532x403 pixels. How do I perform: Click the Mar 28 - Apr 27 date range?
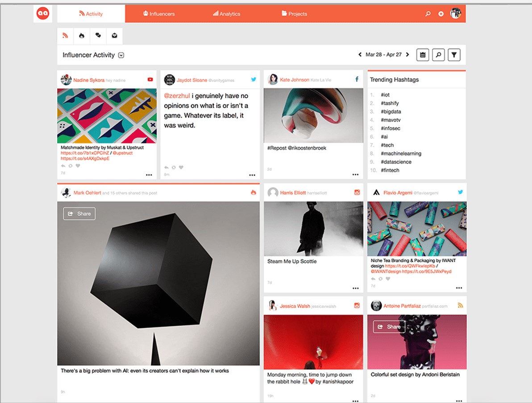(383, 54)
